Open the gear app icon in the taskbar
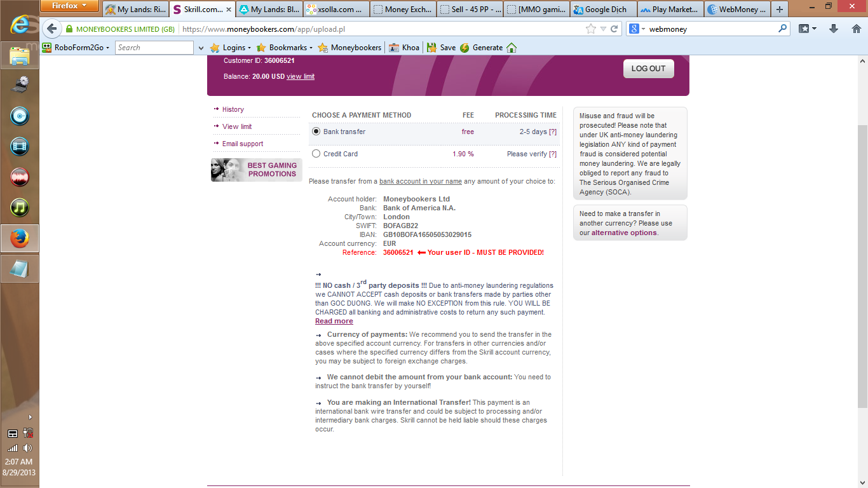Viewport: 868px width, 488px height. click(20, 86)
